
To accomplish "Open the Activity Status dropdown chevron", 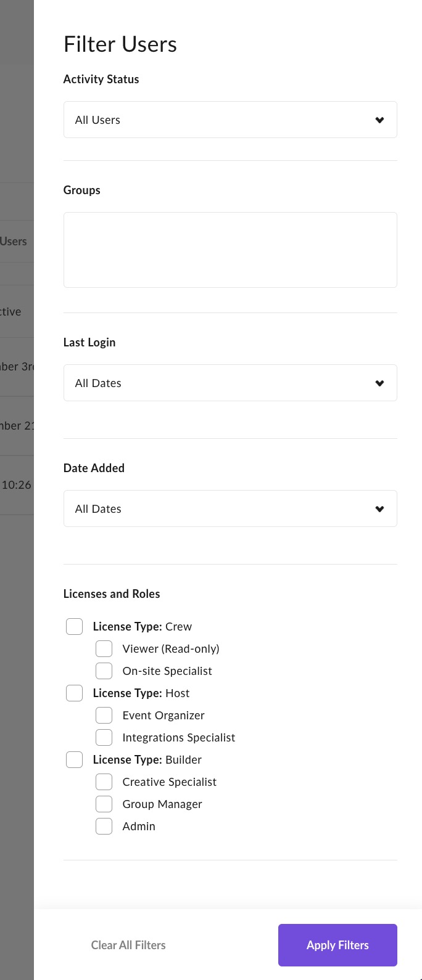I will 379,120.
